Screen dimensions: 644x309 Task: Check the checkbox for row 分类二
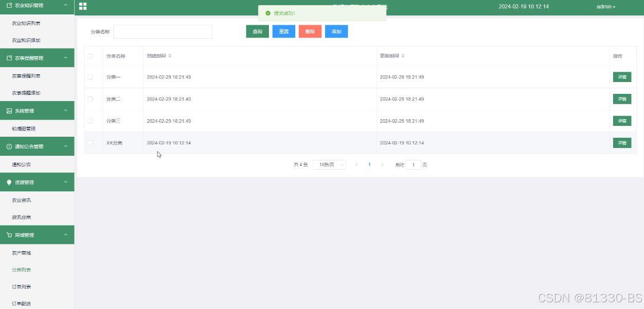(90, 99)
